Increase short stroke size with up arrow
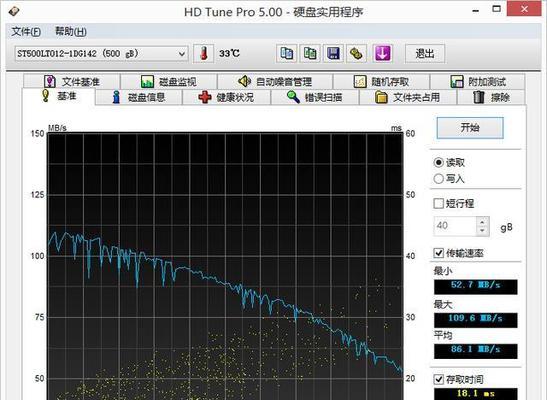This screenshot has height=400, width=547. click(482, 222)
